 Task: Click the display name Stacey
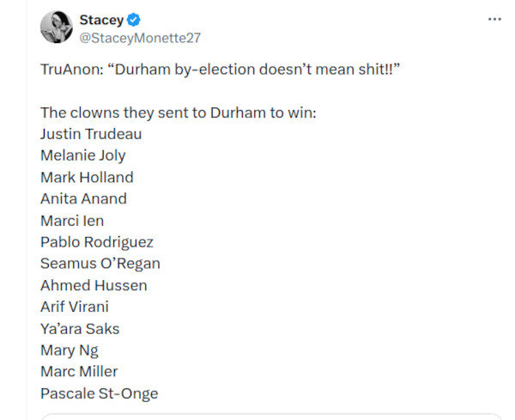tap(101, 20)
